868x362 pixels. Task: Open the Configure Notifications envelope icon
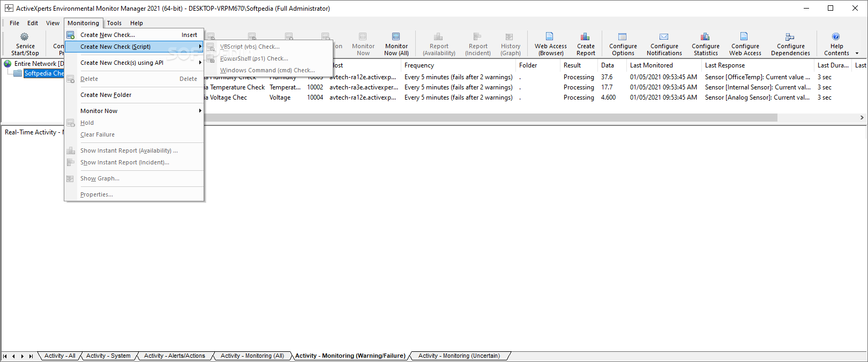(x=664, y=36)
